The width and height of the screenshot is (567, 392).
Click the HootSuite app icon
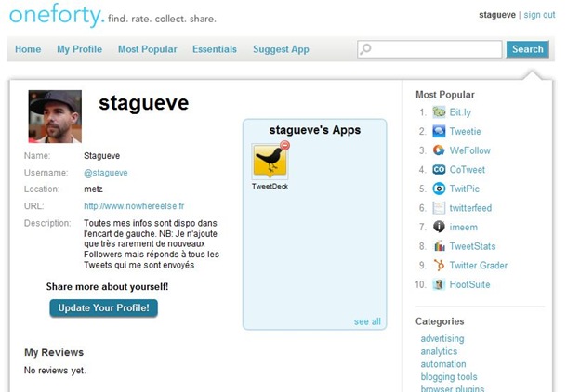coord(439,284)
